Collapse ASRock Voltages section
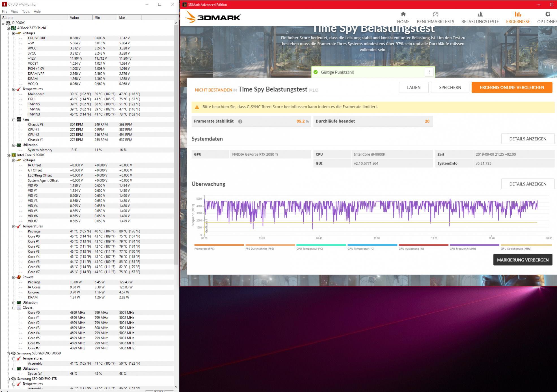 (x=14, y=33)
